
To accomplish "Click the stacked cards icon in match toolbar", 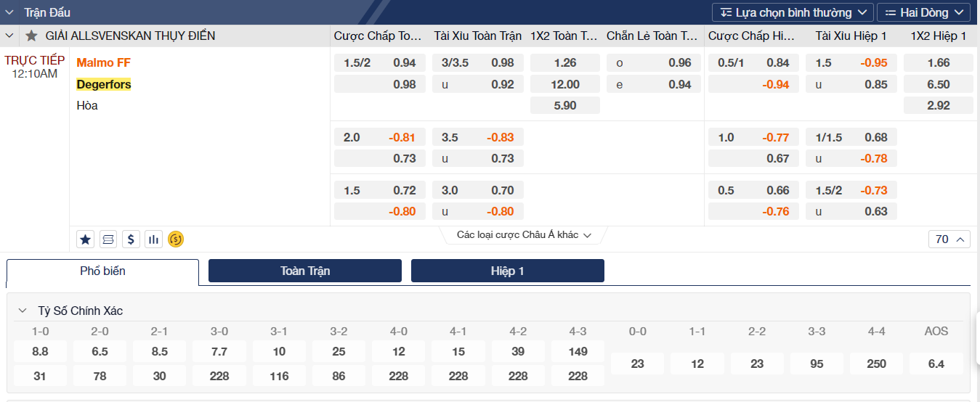I will coord(108,239).
